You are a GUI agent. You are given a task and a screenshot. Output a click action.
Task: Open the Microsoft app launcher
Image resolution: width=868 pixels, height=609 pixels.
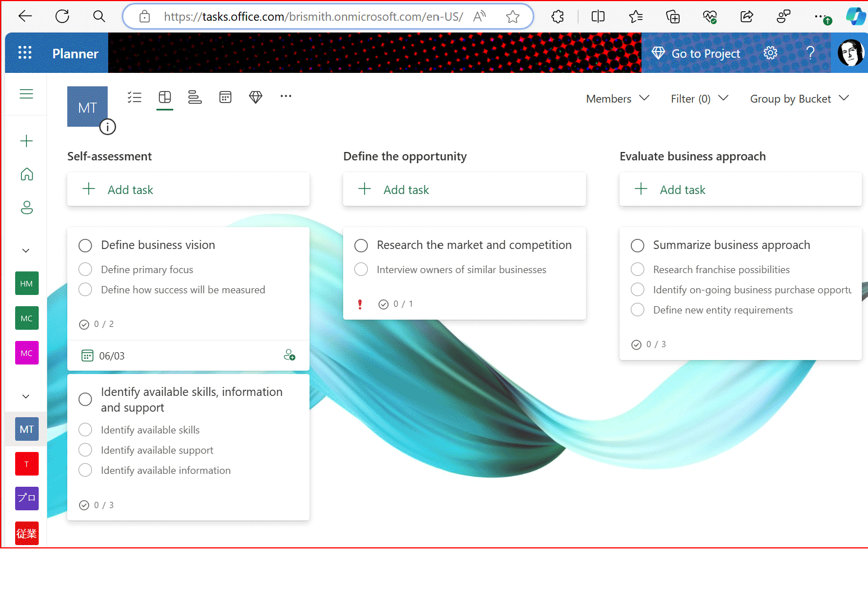(25, 52)
